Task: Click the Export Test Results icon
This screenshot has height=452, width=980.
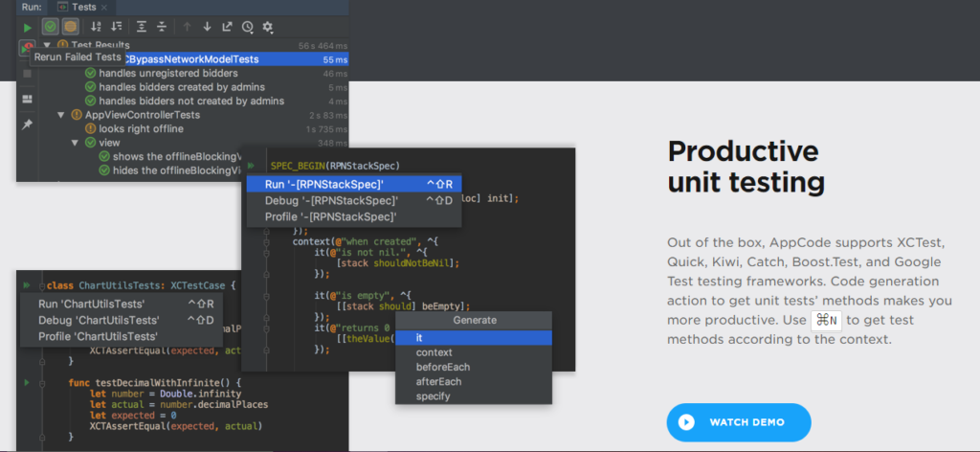Action: pyautogui.click(x=227, y=26)
